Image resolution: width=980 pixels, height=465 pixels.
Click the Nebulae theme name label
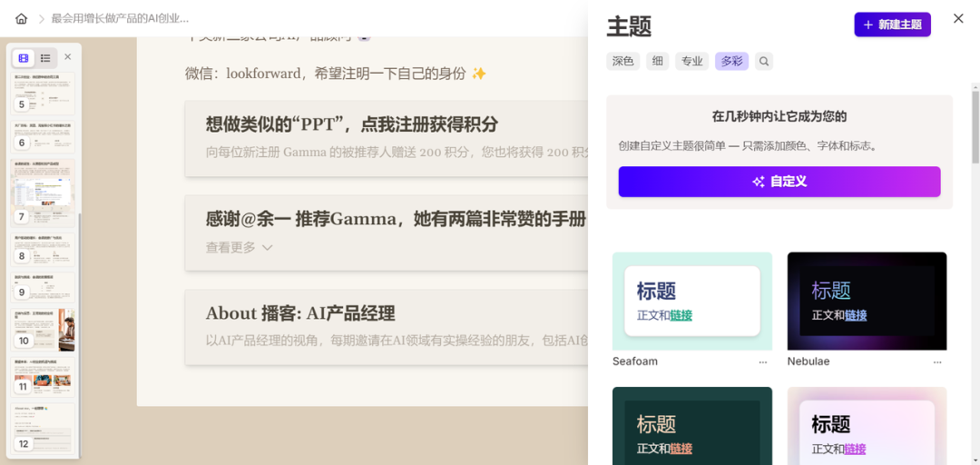(808, 361)
